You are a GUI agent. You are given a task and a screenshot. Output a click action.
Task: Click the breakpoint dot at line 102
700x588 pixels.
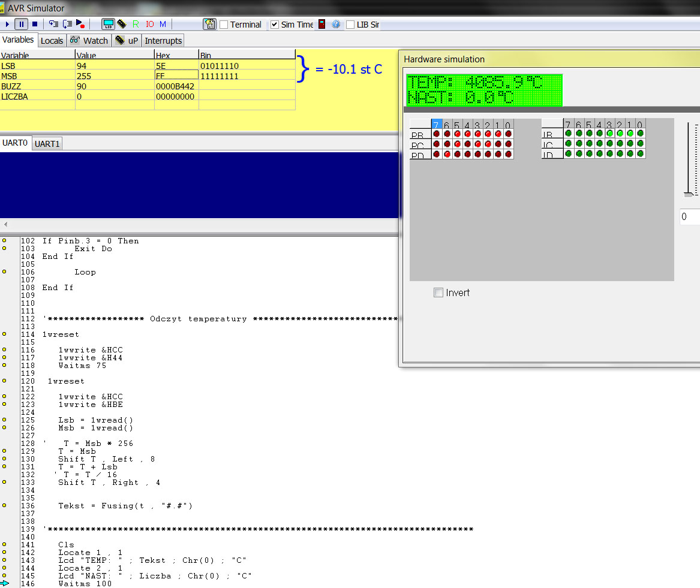coord(4,240)
